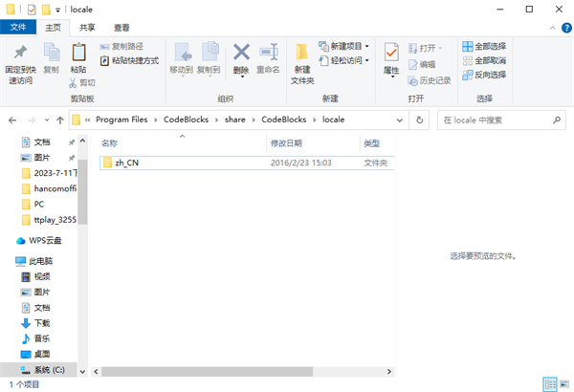The width and height of the screenshot is (574, 392).
Task: Click the search magnifier icon
Action: [557, 120]
